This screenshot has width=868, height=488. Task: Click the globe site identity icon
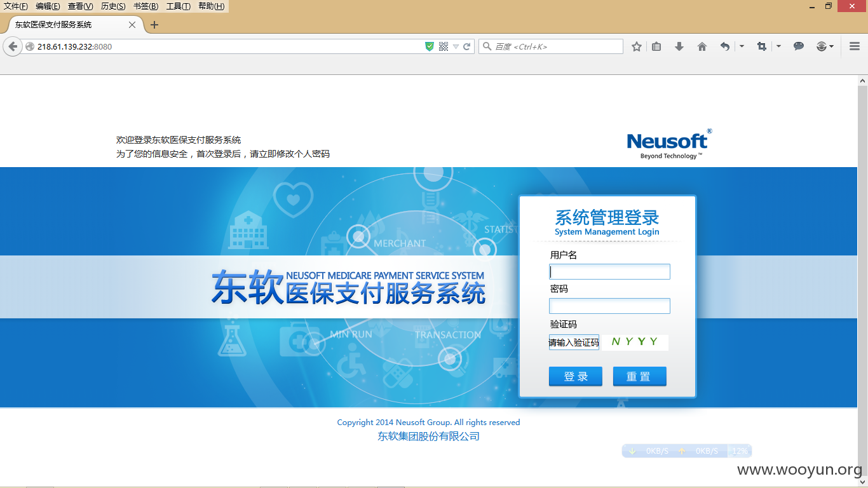pos(29,46)
